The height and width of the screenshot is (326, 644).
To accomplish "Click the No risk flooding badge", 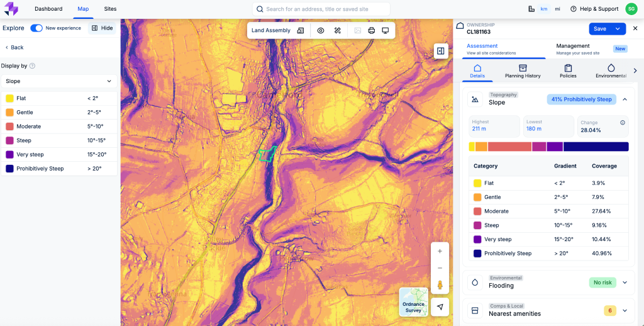I will pyautogui.click(x=602, y=283).
